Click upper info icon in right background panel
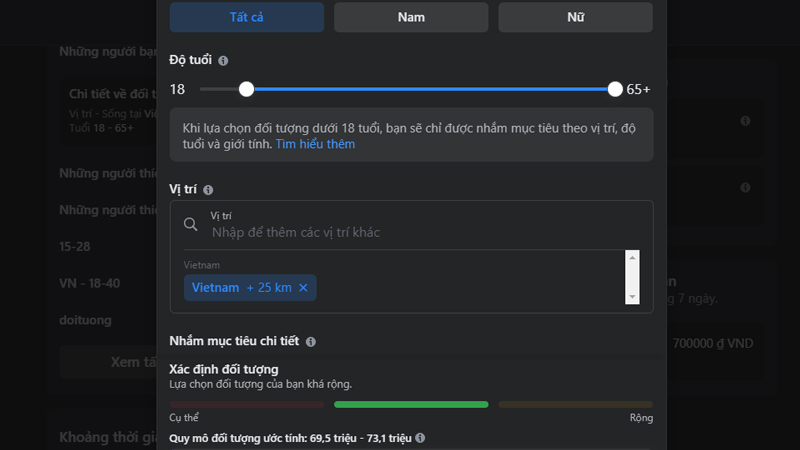Image resolution: width=800 pixels, height=450 pixels. click(x=745, y=121)
